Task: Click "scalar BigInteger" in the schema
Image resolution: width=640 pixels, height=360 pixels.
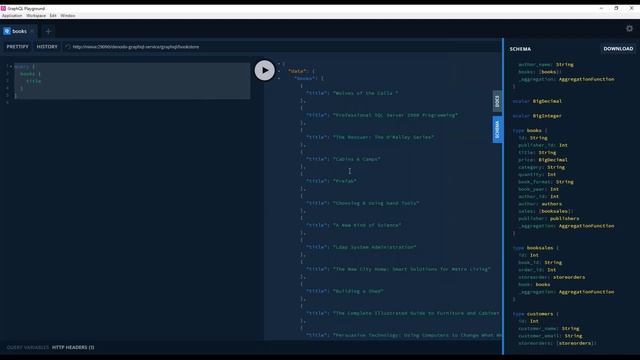Action: point(537,116)
